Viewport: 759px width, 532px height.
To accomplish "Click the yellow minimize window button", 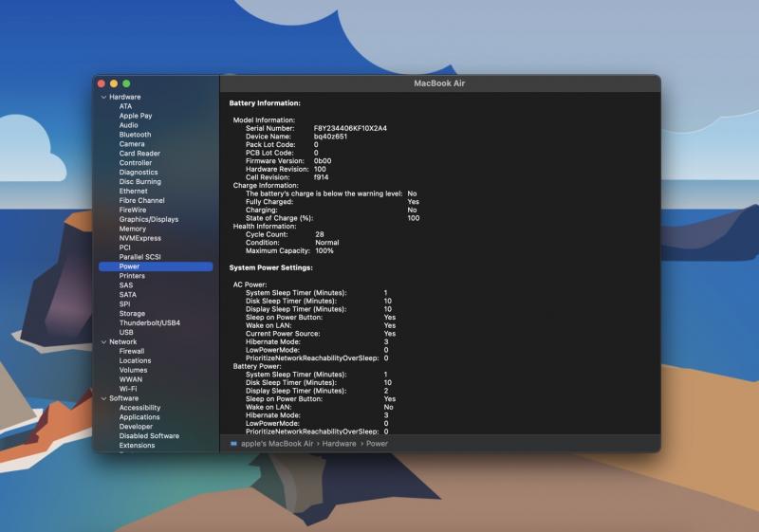I will [114, 83].
